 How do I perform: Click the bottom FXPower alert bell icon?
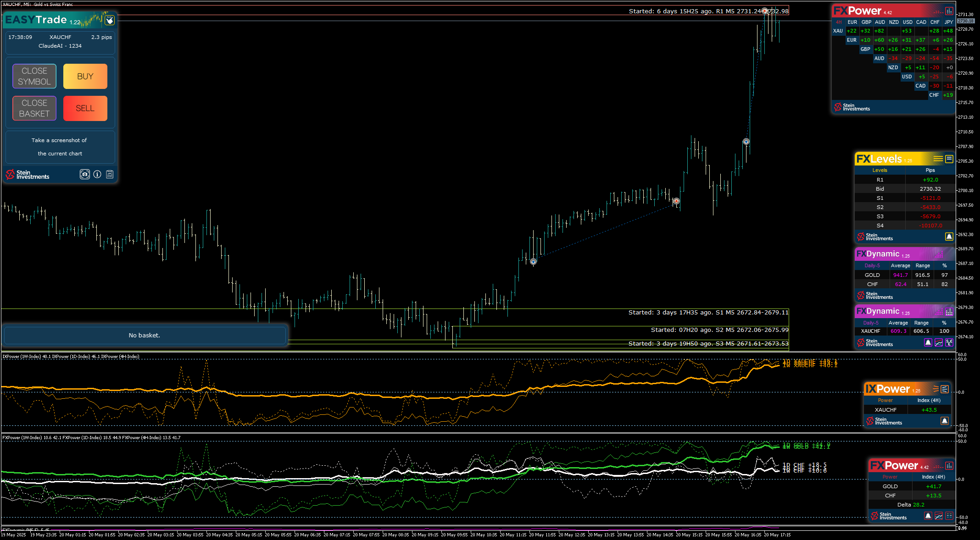point(928,516)
